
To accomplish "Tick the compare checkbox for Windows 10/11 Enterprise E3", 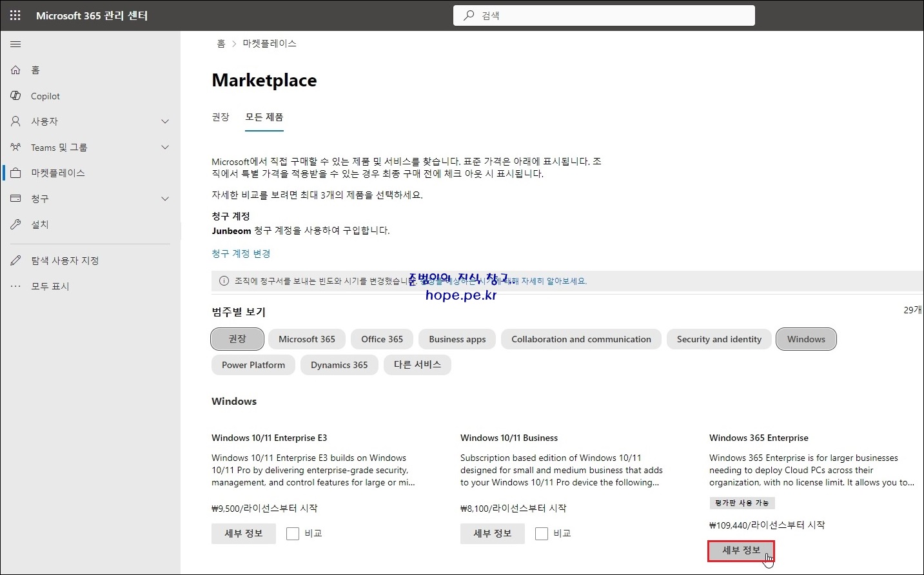I will click(x=293, y=534).
